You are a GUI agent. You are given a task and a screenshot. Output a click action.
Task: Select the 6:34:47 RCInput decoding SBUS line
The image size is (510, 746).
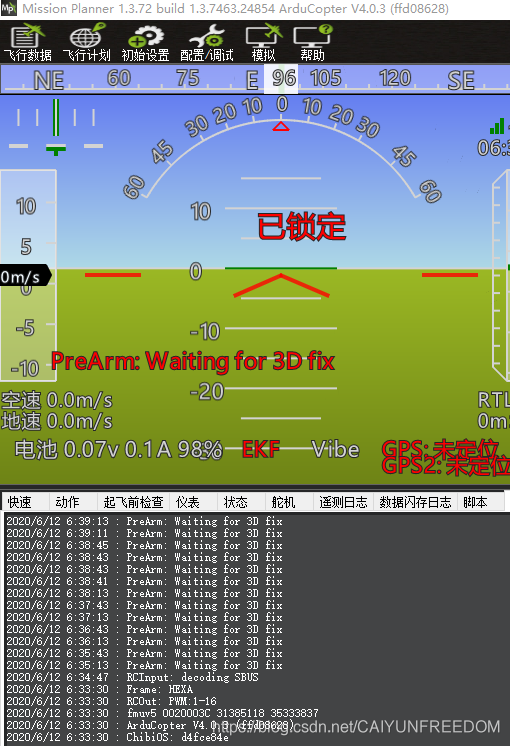pyautogui.click(x=132, y=677)
